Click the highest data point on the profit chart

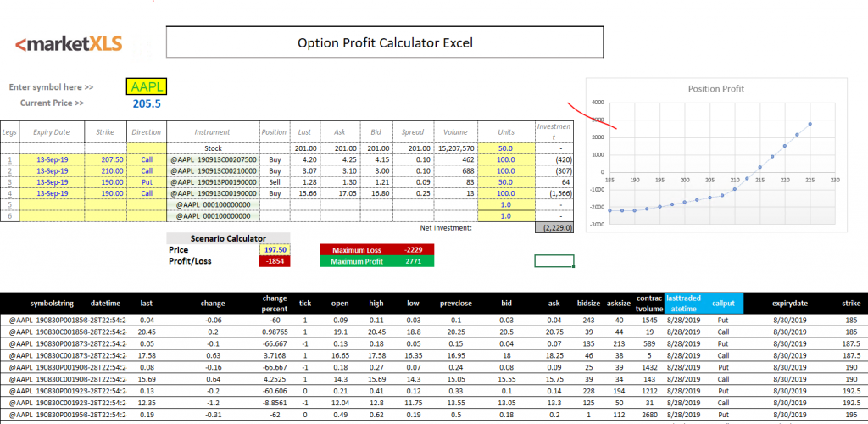(810, 124)
